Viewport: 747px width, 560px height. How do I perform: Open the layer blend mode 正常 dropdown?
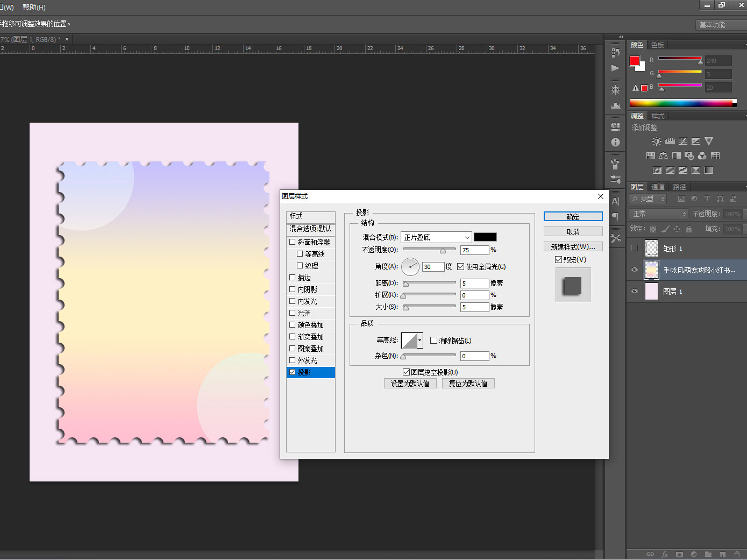(x=659, y=214)
